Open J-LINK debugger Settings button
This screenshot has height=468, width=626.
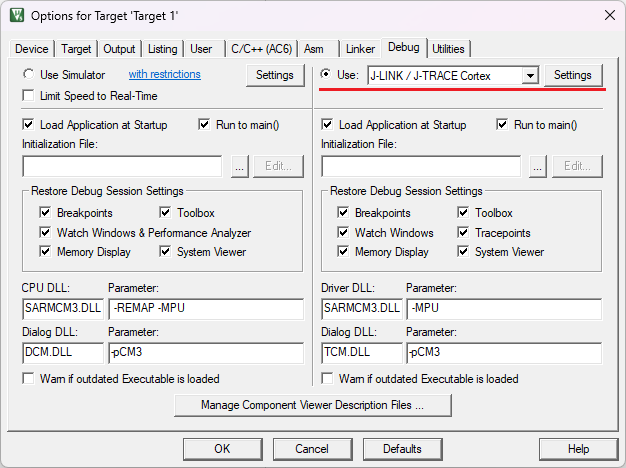(x=573, y=75)
